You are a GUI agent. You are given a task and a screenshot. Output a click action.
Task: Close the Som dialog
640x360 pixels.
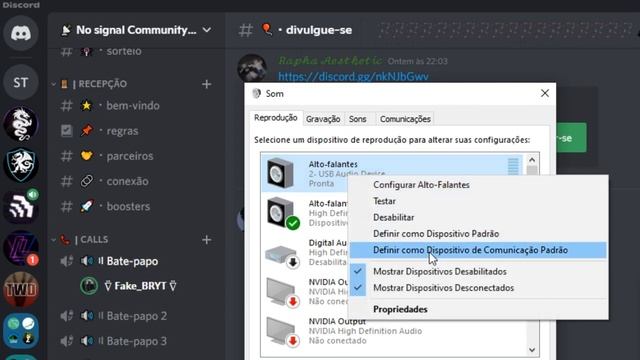click(545, 93)
